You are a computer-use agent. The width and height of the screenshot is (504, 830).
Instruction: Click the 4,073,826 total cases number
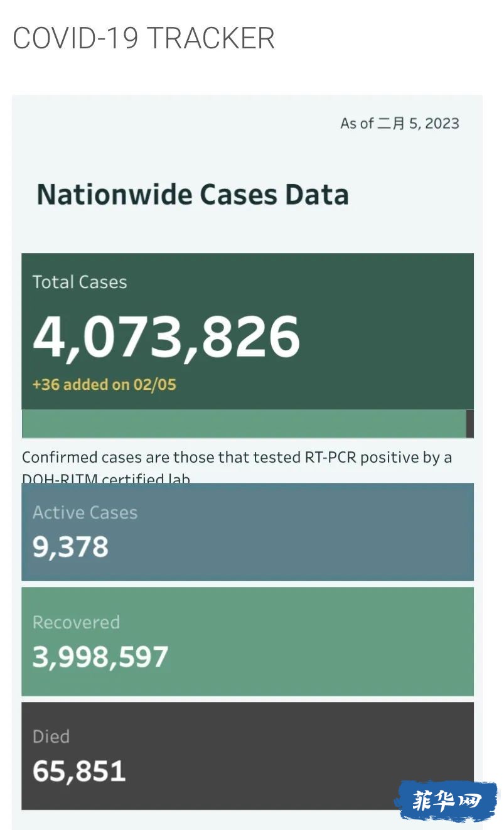pyautogui.click(x=166, y=337)
